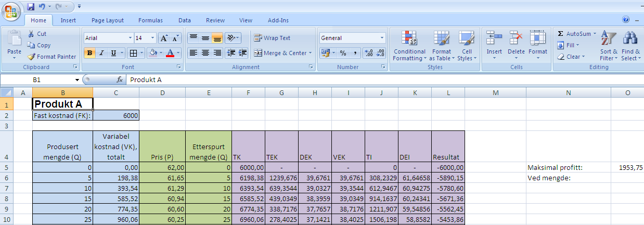Open the font size dropdown showing 14
The width and height of the screenshot is (644, 225).
(152, 38)
